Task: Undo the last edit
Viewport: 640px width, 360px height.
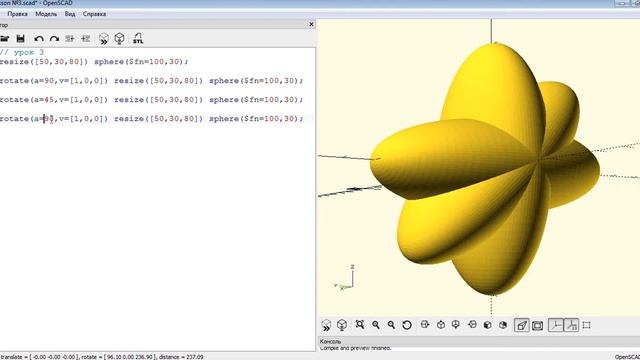Action: coord(39,39)
